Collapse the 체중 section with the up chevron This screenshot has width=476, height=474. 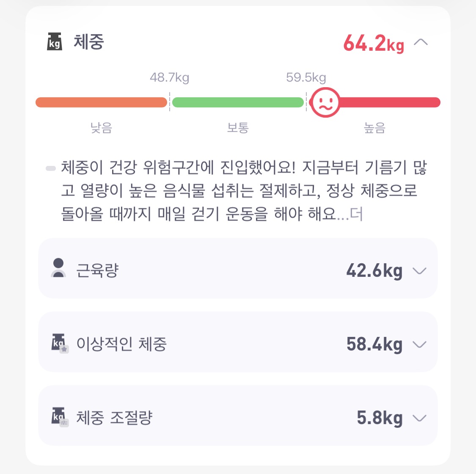[x=421, y=42]
